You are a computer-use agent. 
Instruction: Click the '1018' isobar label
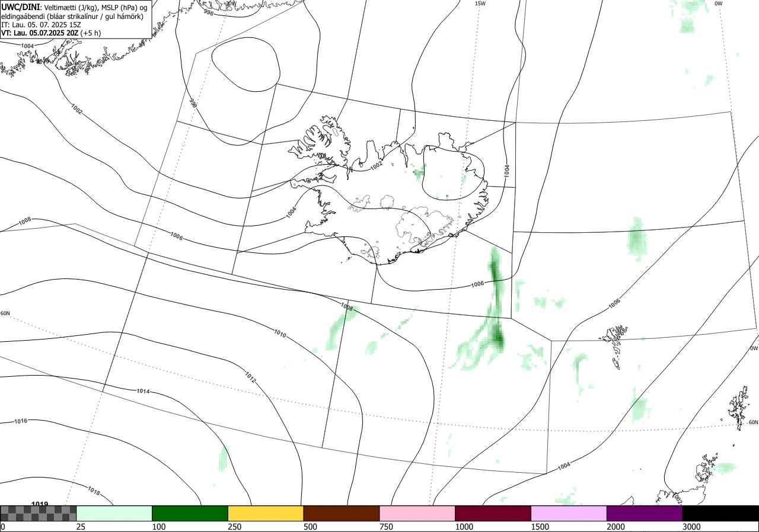click(x=94, y=491)
